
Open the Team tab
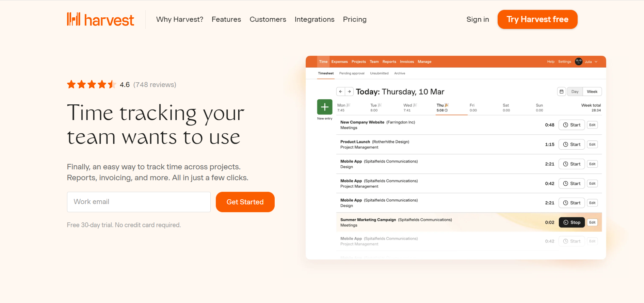(x=374, y=62)
